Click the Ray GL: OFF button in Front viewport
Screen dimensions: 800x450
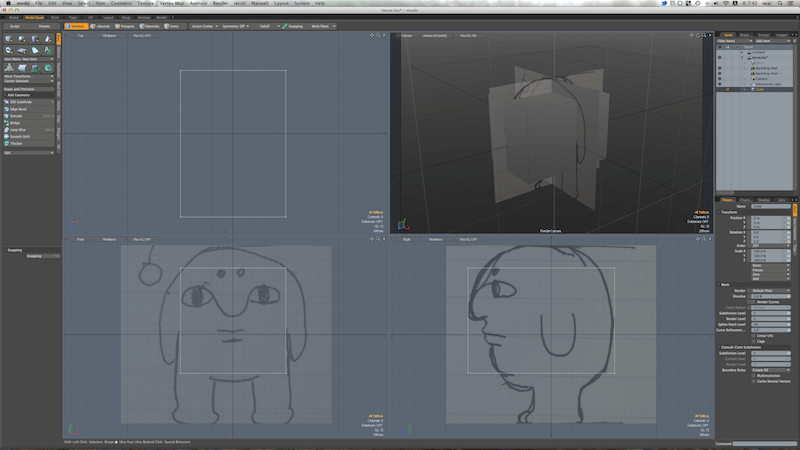click(x=142, y=239)
